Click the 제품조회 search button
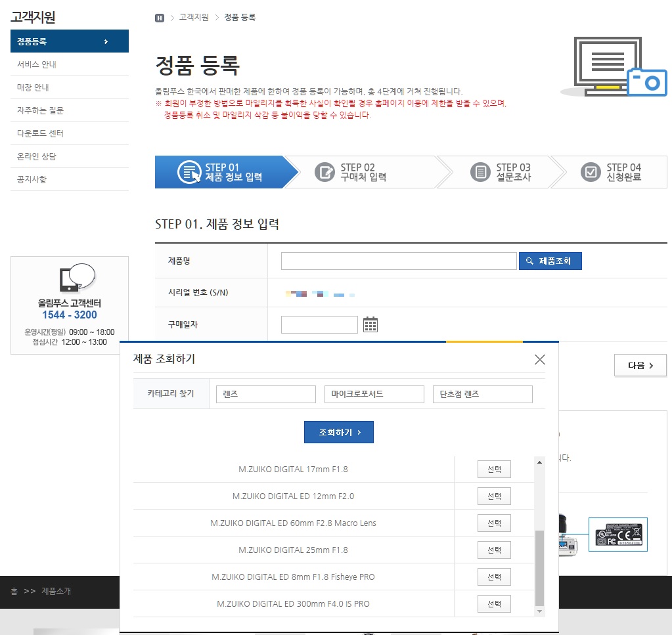Screen dimensions: 672x635 [550, 261]
